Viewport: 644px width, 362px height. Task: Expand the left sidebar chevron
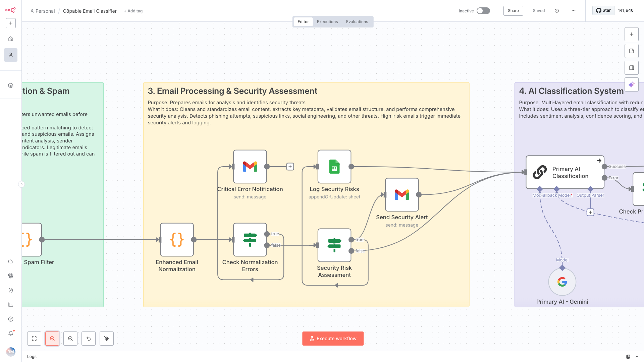pyautogui.click(x=21, y=184)
